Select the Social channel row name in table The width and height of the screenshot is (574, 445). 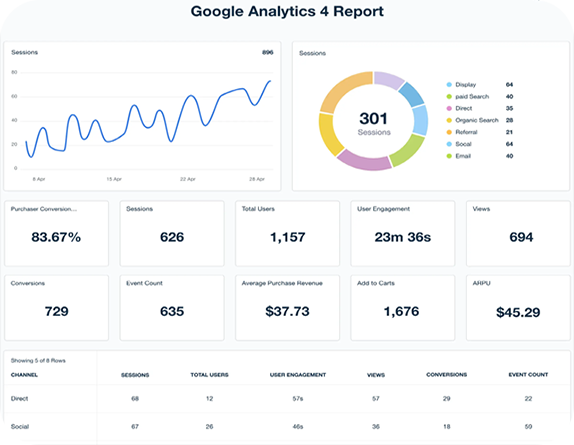(x=20, y=426)
